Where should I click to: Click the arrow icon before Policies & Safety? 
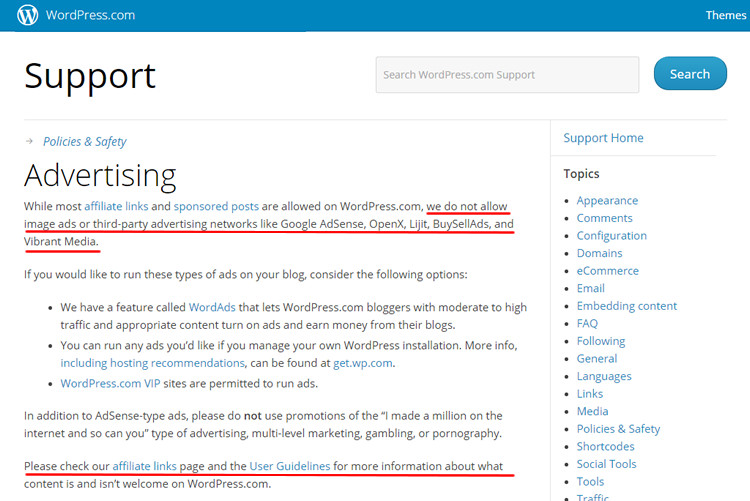pos(30,141)
